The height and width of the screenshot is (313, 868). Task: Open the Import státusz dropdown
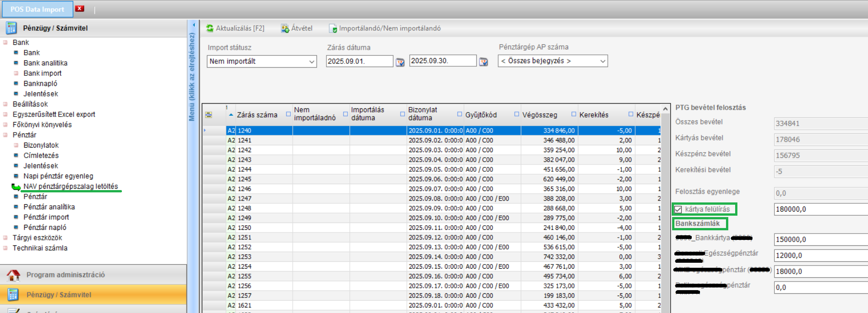pyautogui.click(x=312, y=62)
